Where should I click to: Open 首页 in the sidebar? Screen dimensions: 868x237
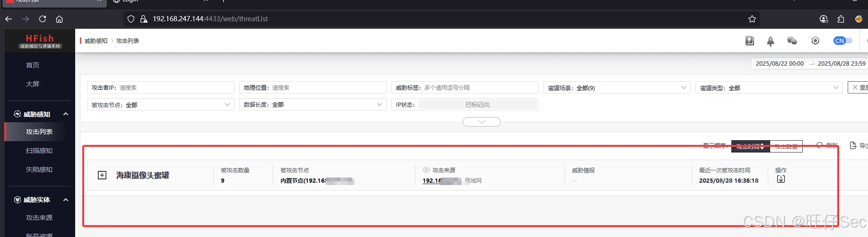point(33,65)
